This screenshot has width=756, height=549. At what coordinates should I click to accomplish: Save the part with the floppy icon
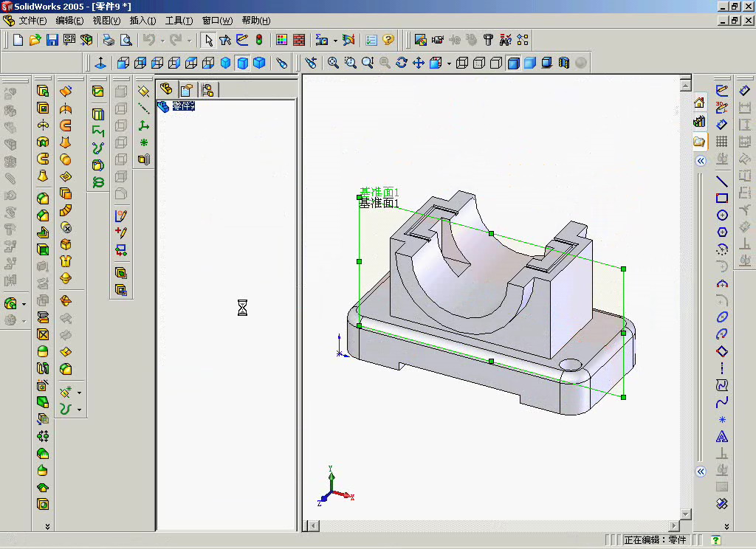click(52, 40)
